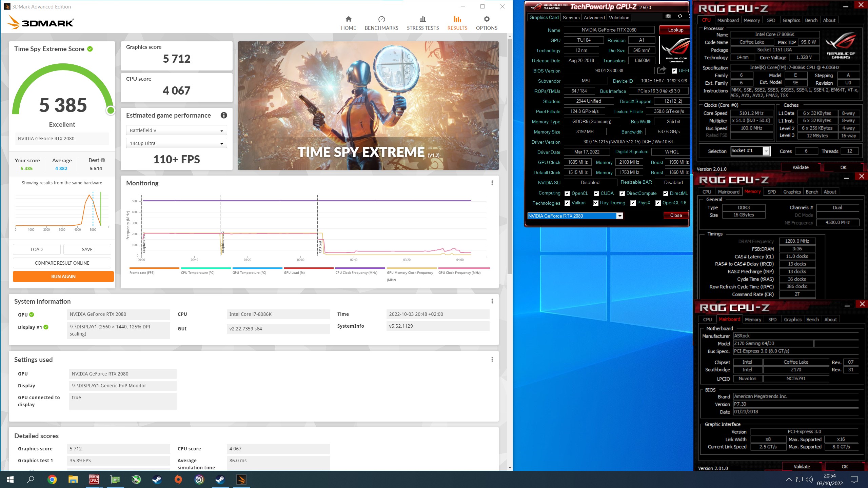This screenshot has height=488, width=868.
Task: Click GPU Load red legend swatch
Action: click(x=309, y=268)
